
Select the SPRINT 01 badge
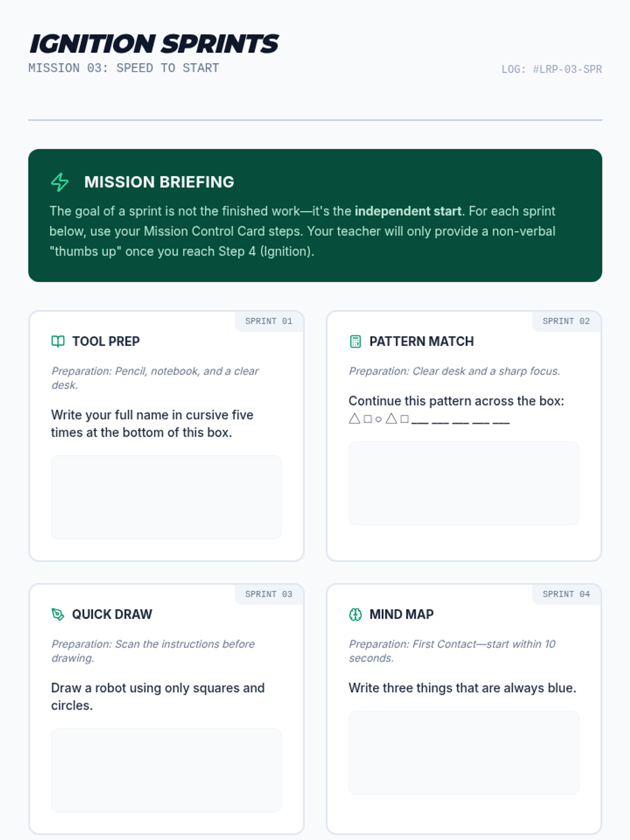click(x=269, y=321)
